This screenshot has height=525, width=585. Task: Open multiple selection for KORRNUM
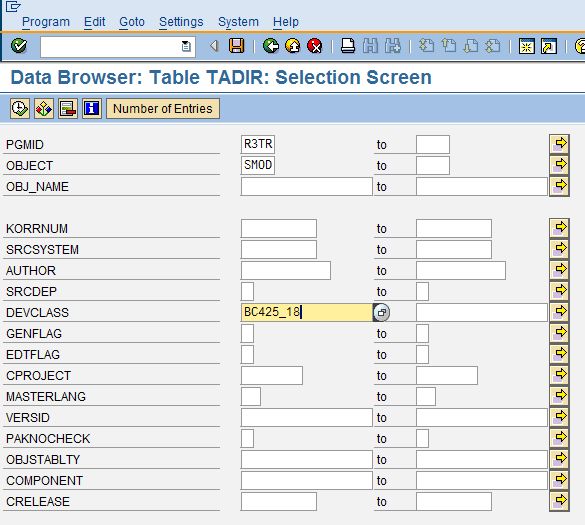(x=559, y=228)
